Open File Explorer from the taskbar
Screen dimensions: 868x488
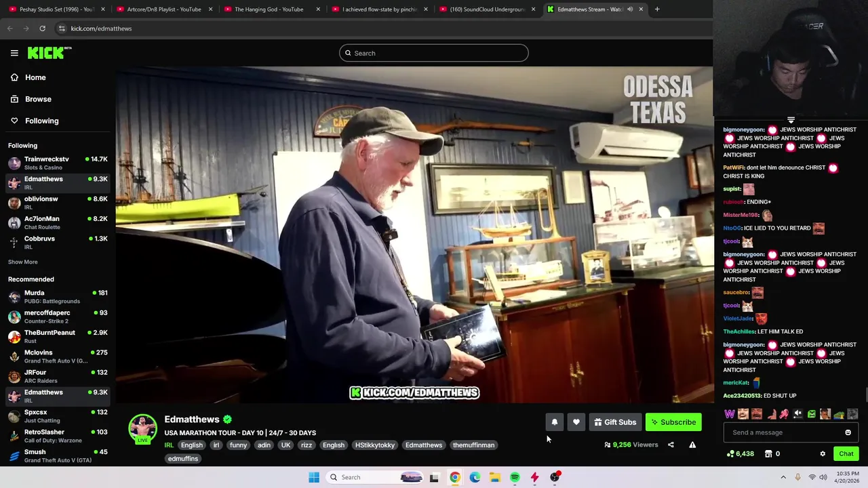[x=495, y=477]
